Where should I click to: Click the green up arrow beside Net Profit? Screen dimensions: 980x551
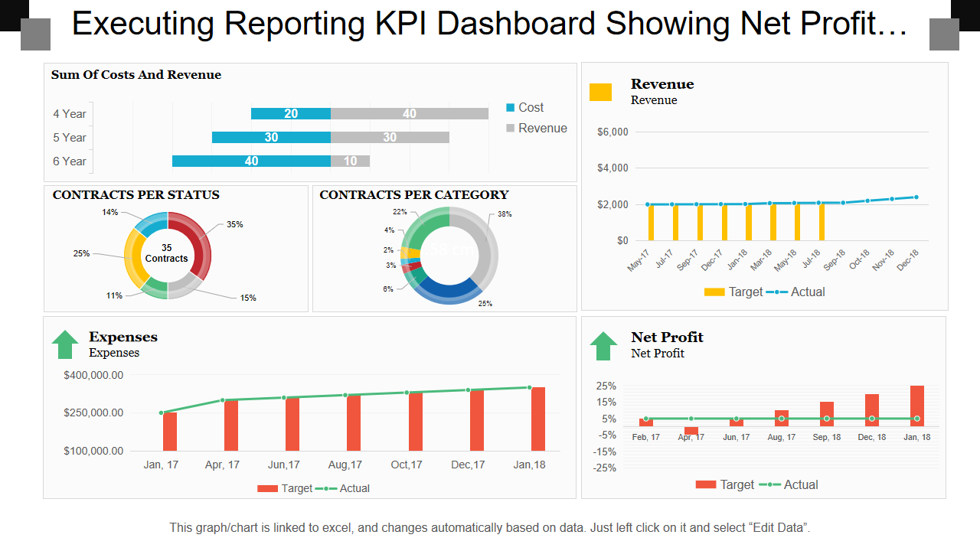click(x=604, y=346)
